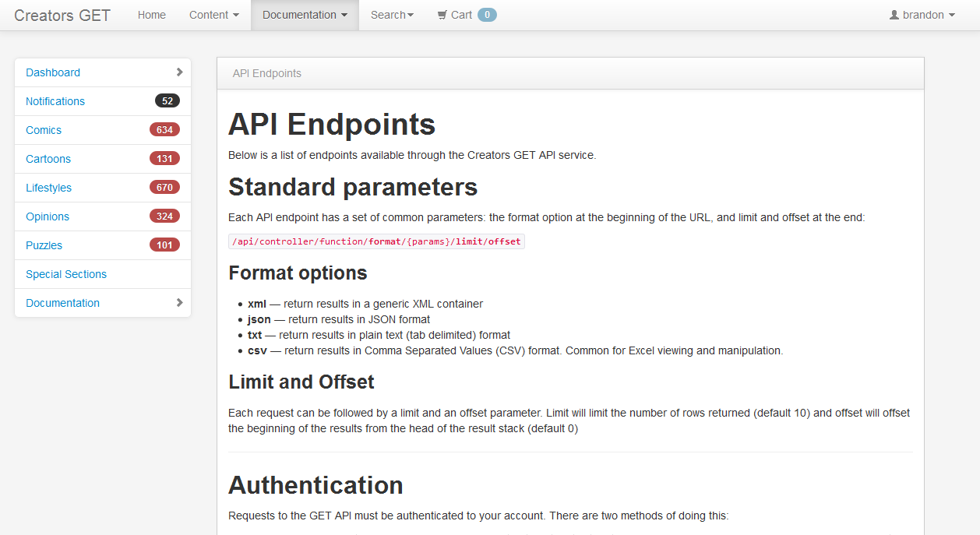980x535 pixels.
Task: Click the /api/controller/function URL code snippet
Action: (x=376, y=241)
